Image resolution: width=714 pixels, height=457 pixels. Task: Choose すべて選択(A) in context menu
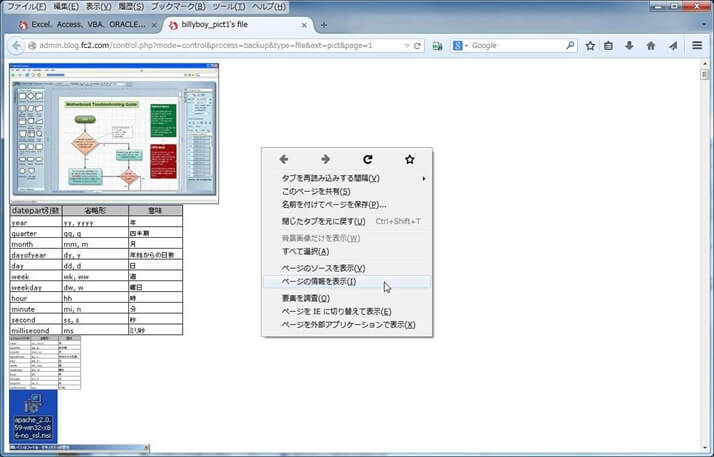click(347, 252)
